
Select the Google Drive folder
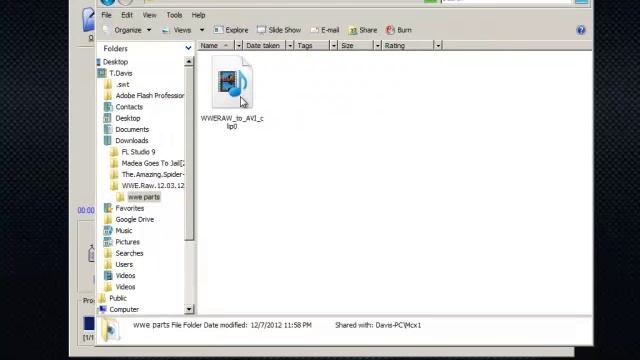[x=135, y=220]
